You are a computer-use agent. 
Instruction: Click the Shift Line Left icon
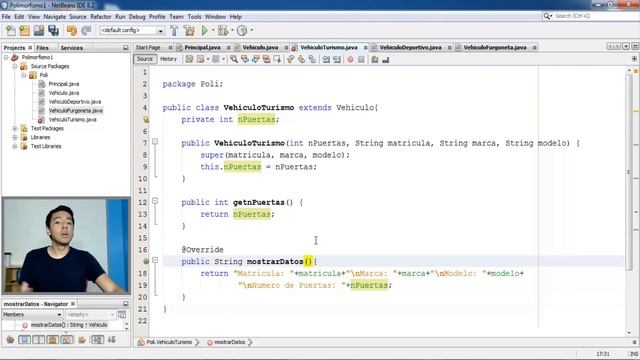(326, 60)
